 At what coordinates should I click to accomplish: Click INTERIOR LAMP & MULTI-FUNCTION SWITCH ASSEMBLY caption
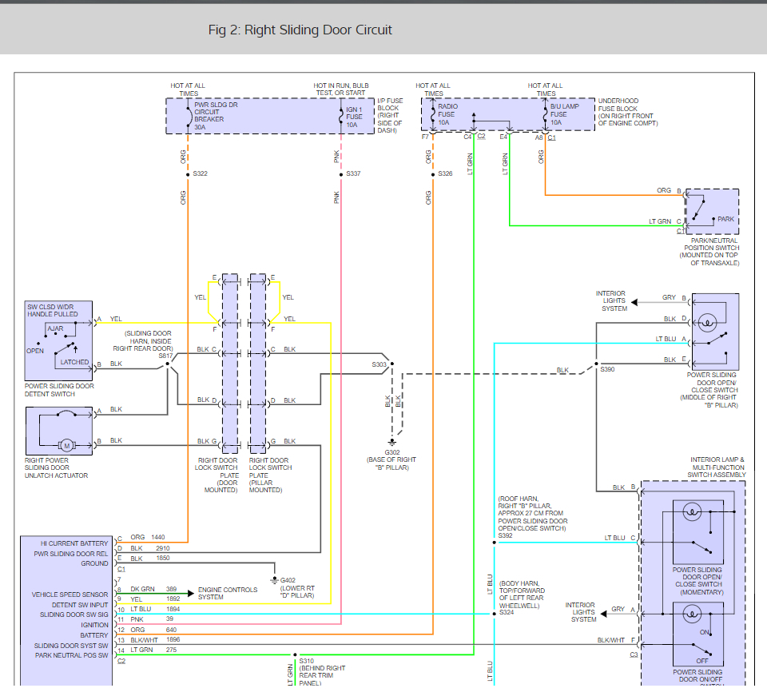pos(717,467)
